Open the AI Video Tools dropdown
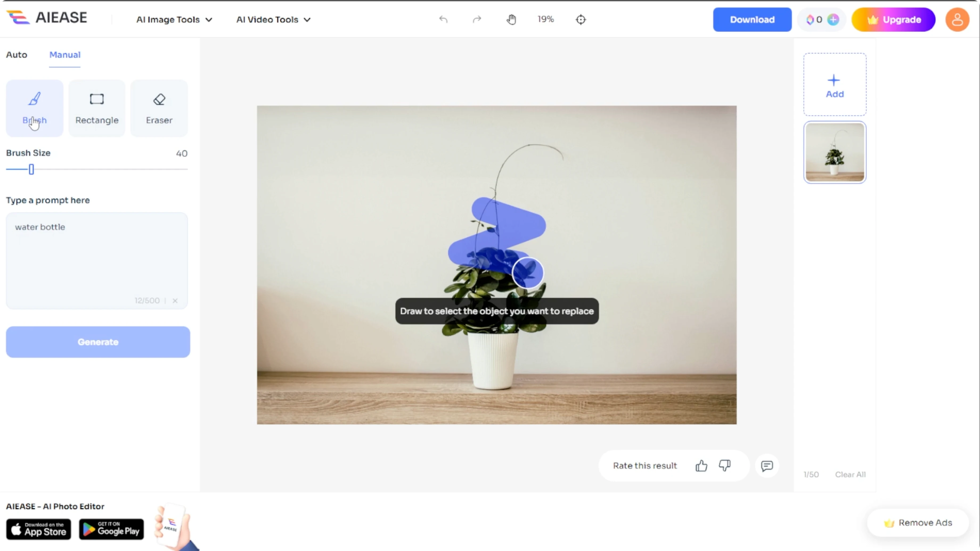Image resolution: width=980 pixels, height=551 pixels. [273, 19]
